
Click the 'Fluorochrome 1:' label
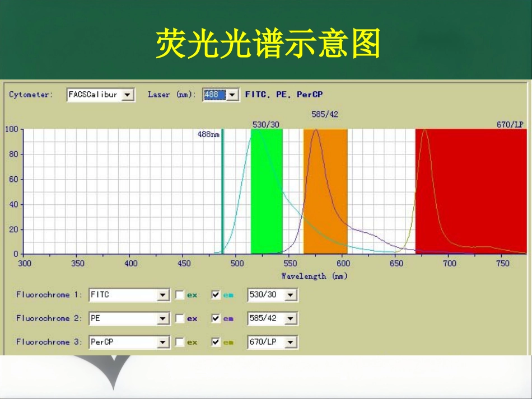(x=49, y=294)
